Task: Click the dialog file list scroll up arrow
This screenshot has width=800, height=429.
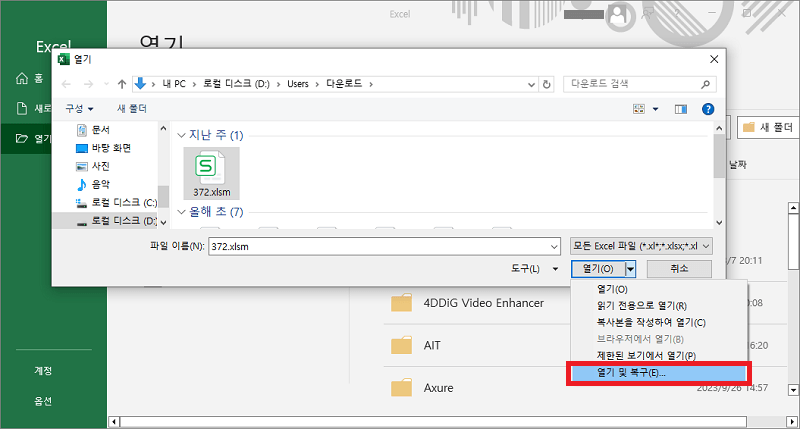Action: [x=719, y=128]
